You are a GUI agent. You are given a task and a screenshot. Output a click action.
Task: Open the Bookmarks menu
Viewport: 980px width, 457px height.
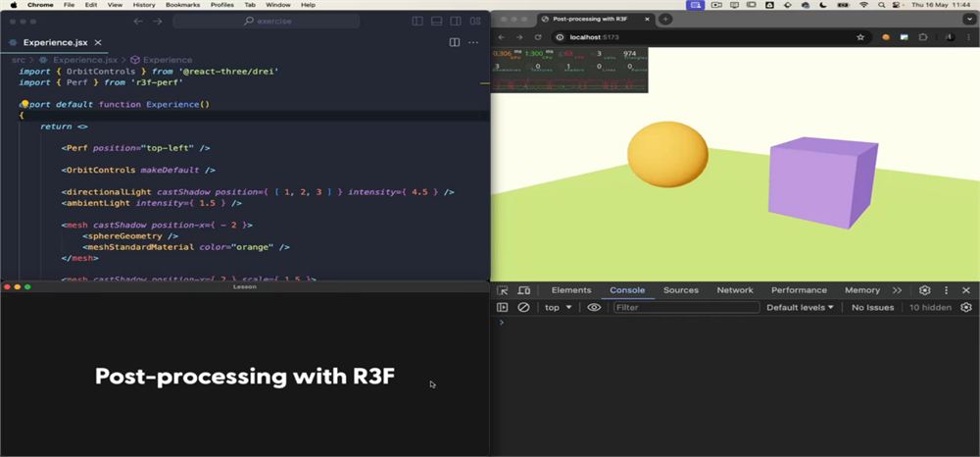tap(182, 4)
